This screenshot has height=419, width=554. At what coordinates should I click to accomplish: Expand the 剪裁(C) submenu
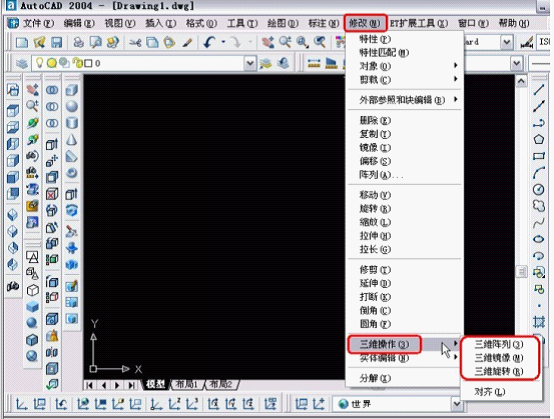[405, 79]
